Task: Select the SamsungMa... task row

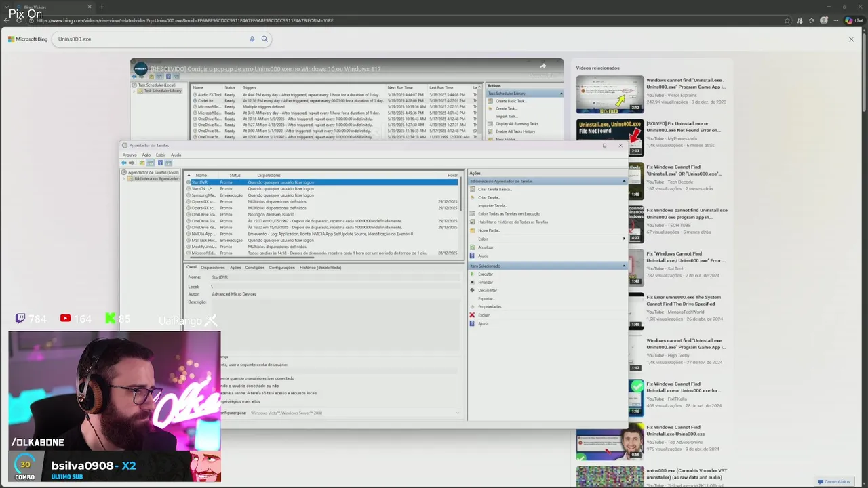Action: coord(322,195)
